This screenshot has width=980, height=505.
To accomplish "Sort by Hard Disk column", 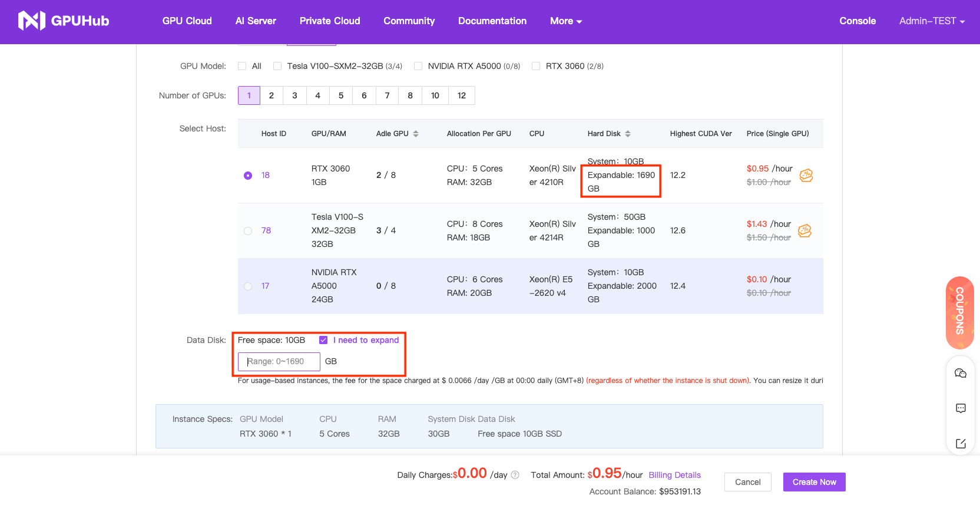I will pos(628,134).
